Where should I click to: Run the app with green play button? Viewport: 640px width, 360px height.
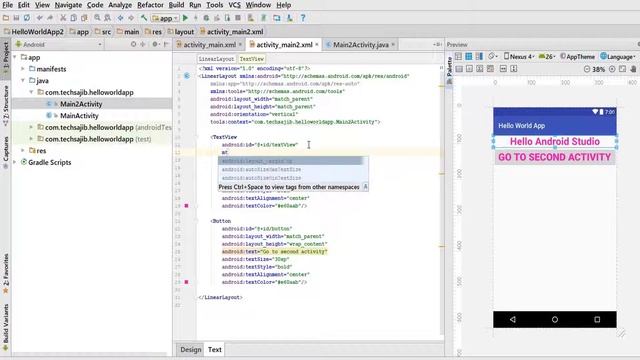point(185,18)
